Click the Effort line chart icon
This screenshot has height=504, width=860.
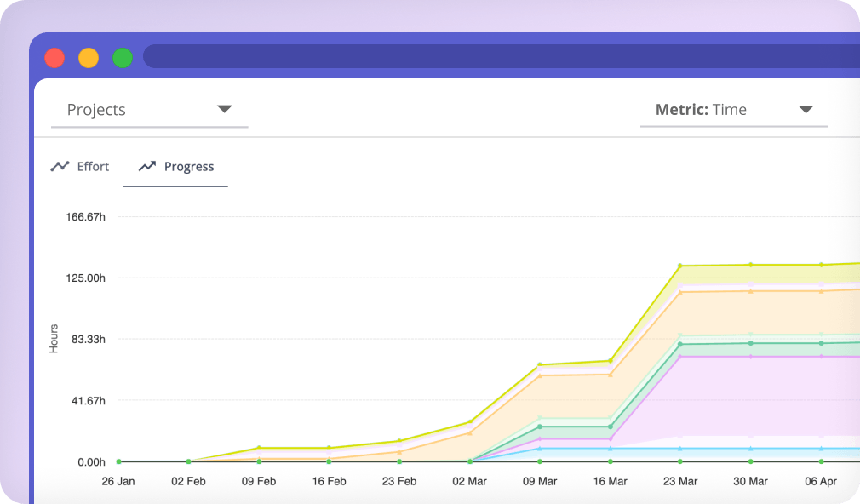(60, 166)
